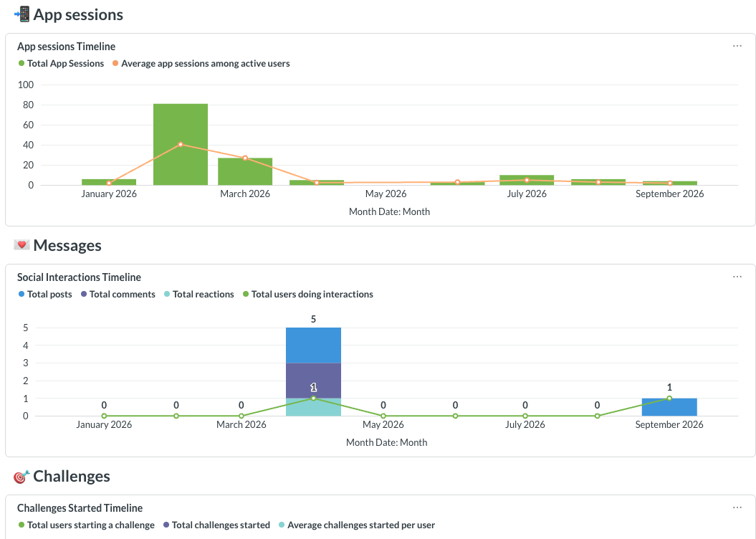
Task: Click the purple Total comments bar segment
Action: point(313,381)
